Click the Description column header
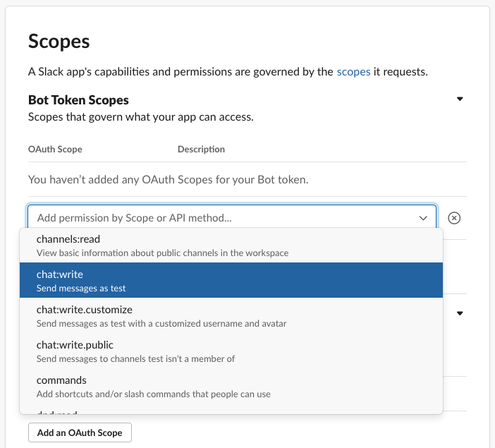Viewport: 495px width, 448px height. 201,150
